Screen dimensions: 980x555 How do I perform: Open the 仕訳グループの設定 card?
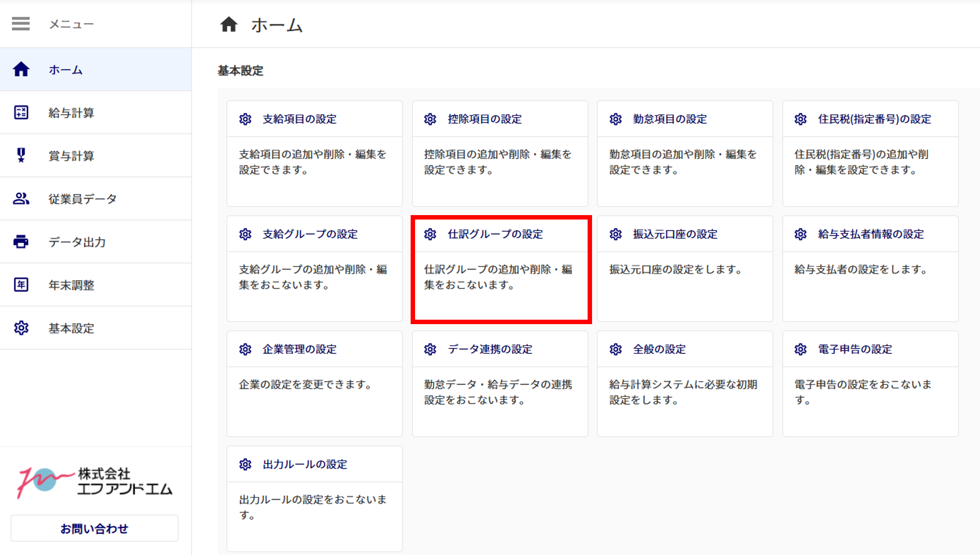[495, 234]
